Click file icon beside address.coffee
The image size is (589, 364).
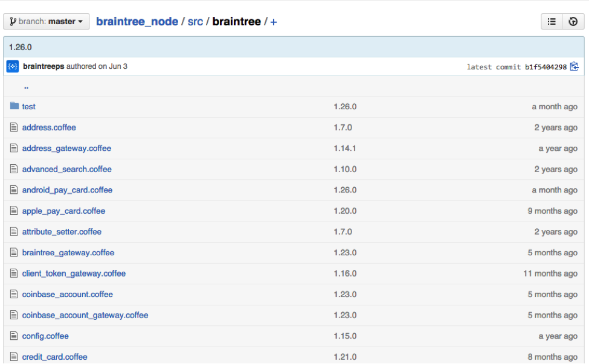pos(14,127)
